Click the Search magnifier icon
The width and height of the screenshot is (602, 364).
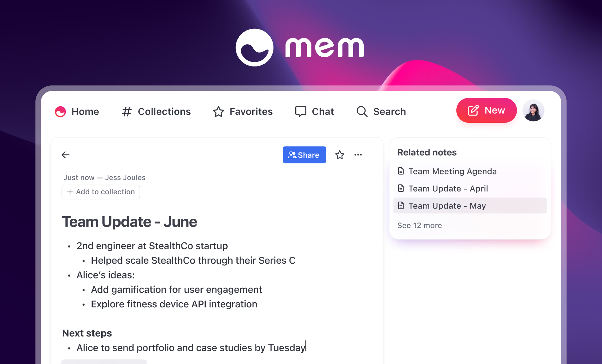pos(361,111)
